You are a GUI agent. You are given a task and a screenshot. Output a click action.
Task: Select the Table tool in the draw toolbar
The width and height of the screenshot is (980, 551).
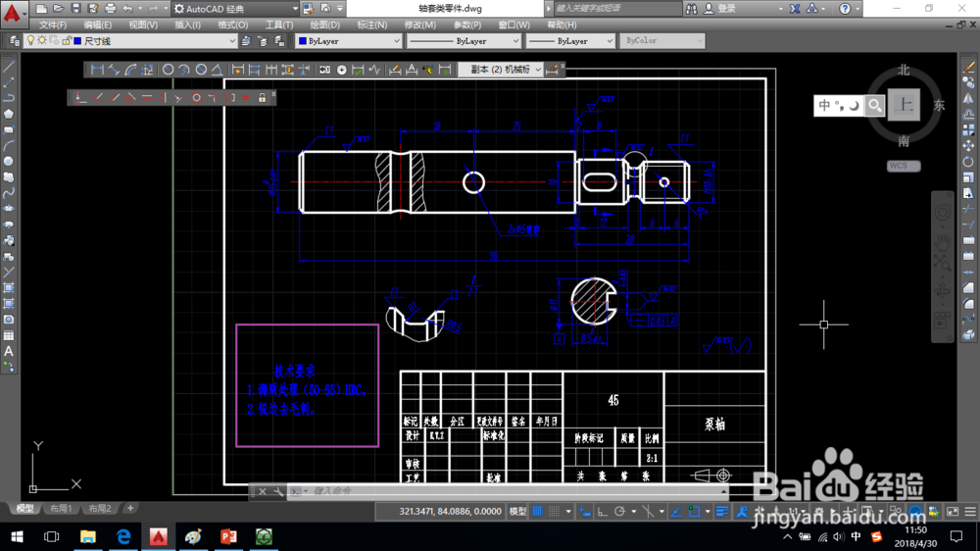[9, 335]
